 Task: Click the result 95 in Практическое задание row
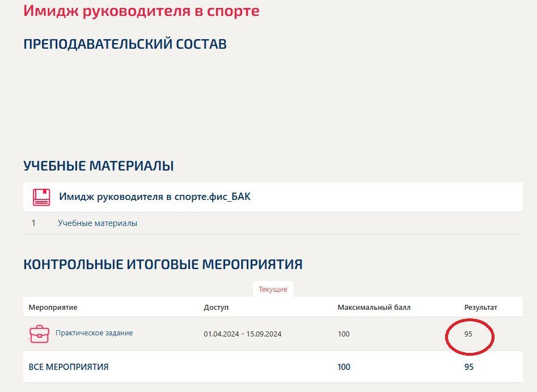[x=468, y=334]
